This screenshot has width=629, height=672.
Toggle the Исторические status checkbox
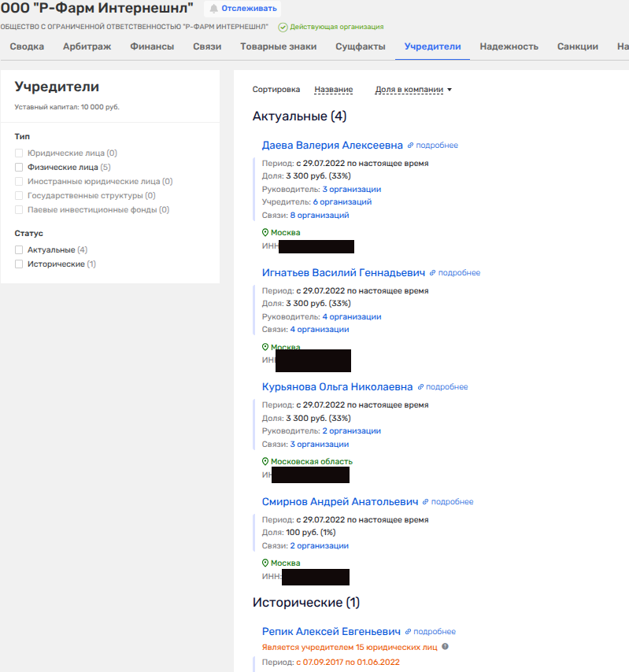(19, 264)
